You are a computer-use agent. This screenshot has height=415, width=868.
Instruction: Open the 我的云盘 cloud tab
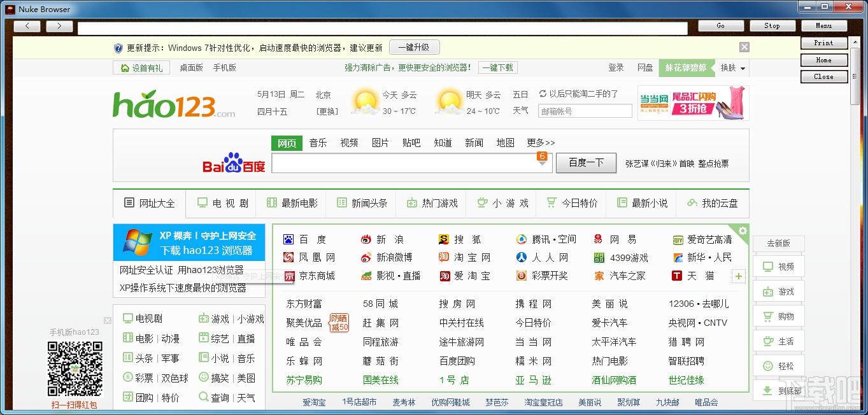tap(712, 203)
